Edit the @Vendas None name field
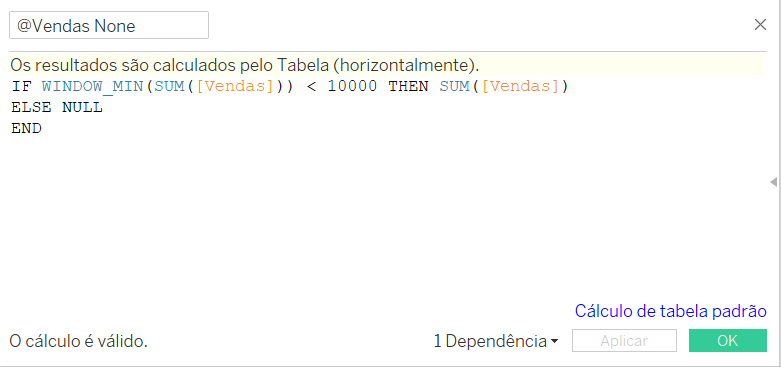This screenshot has height=367, width=781. pos(109,25)
